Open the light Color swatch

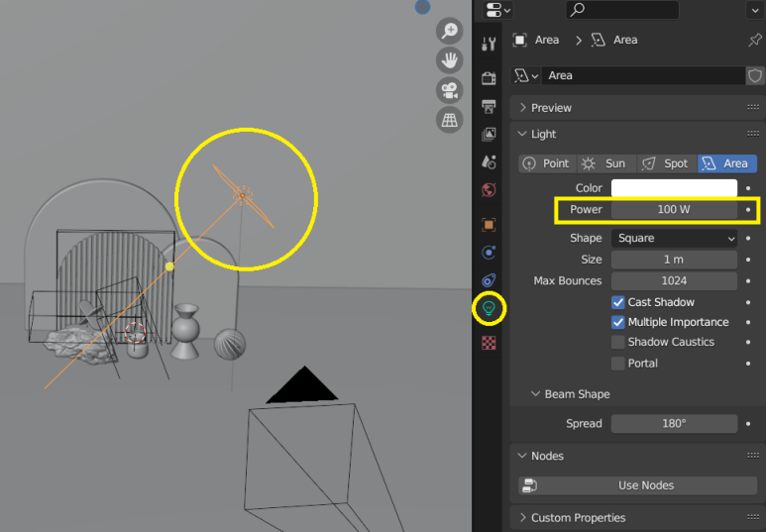point(674,188)
